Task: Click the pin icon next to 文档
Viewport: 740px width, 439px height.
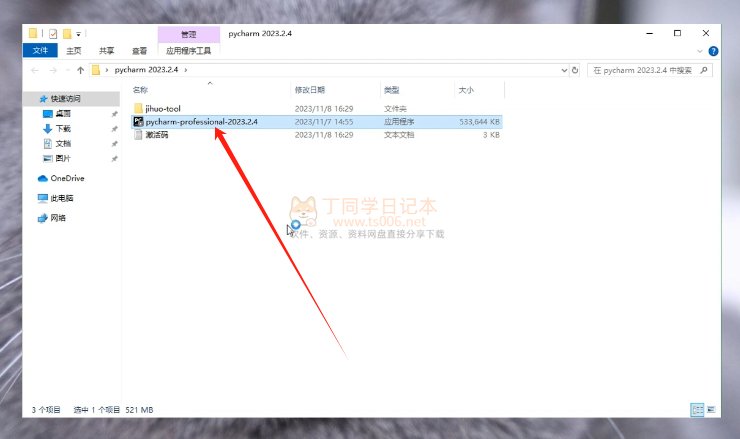Action: pos(114,144)
